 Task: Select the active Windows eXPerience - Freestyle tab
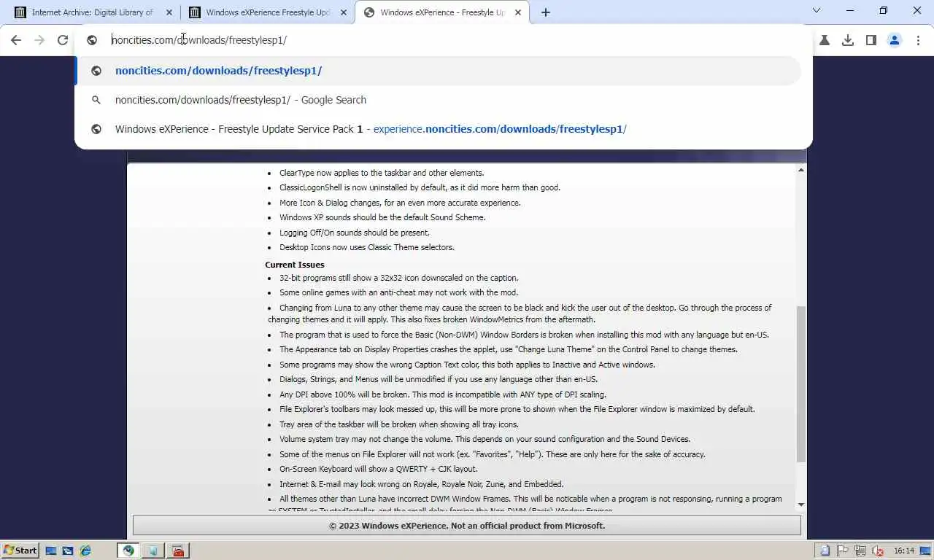tap(443, 12)
